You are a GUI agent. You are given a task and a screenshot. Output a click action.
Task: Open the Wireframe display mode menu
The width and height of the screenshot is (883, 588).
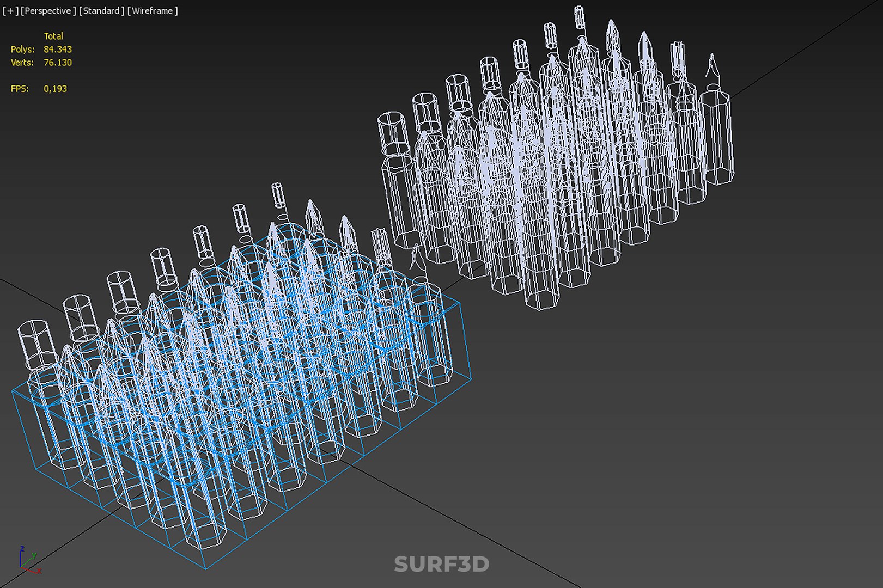153,11
